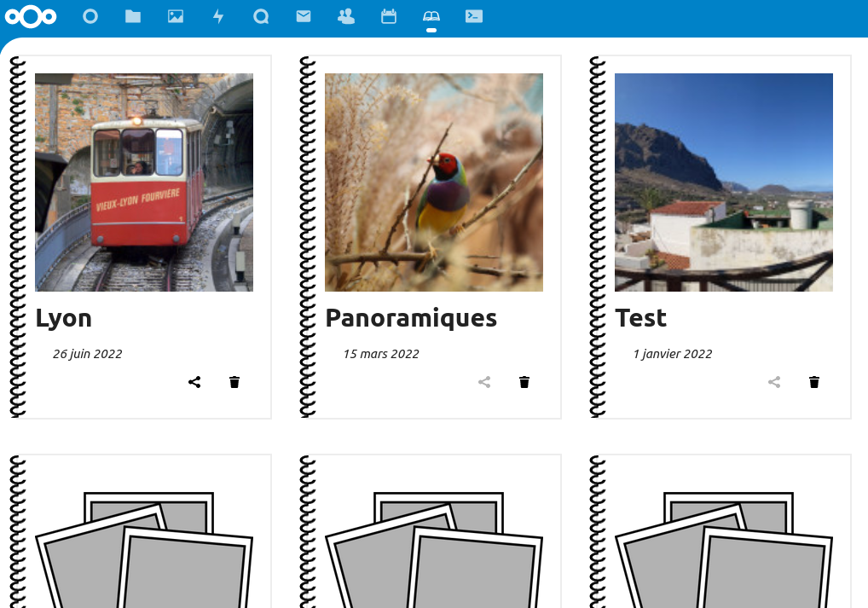Share the Panoramiques album

[484, 382]
